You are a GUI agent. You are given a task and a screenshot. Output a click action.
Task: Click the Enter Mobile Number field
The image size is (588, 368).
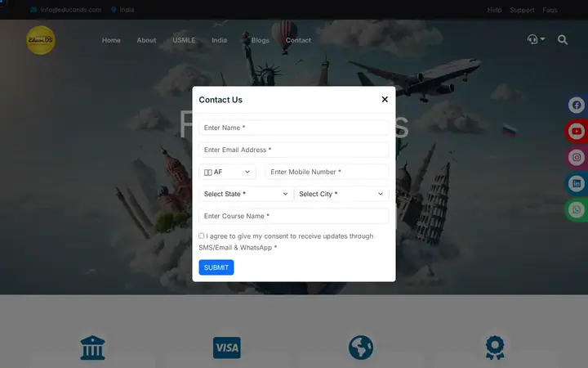pos(327,172)
